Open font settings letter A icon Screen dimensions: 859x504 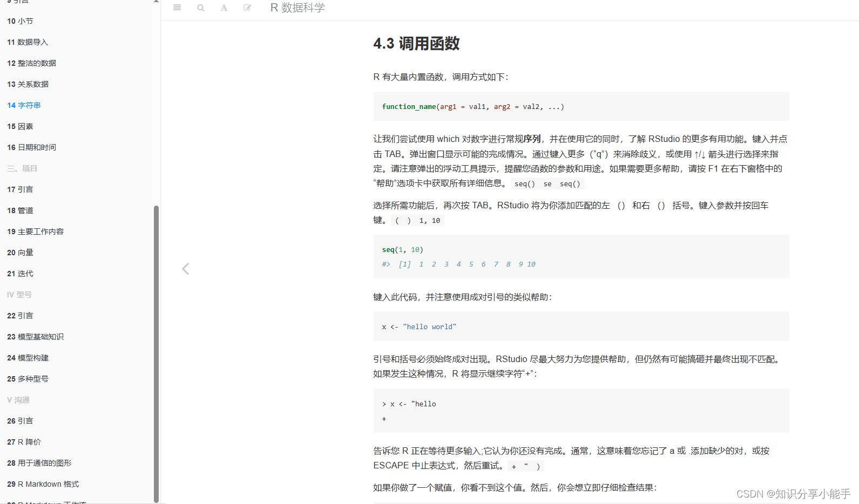click(224, 8)
